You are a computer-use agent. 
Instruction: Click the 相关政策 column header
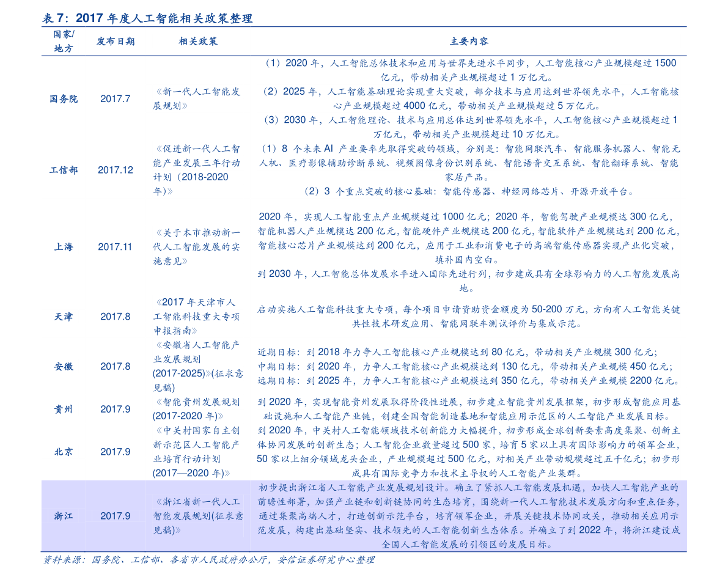coord(198,42)
